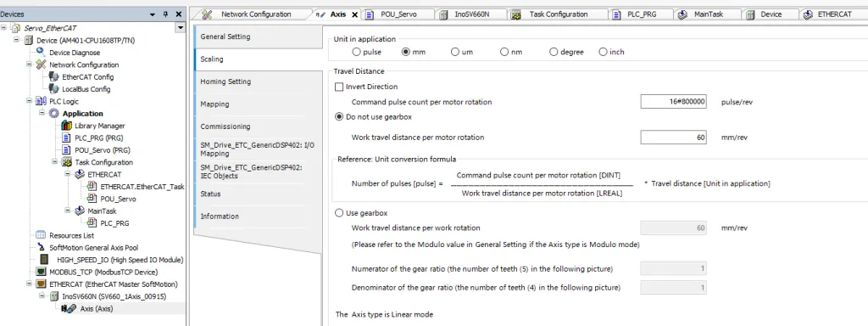Open SM_Drive_ETC_GenericDSP402: IEC Objects page
Image resolution: width=868 pixels, height=326 pixels.
pos(258,171)
